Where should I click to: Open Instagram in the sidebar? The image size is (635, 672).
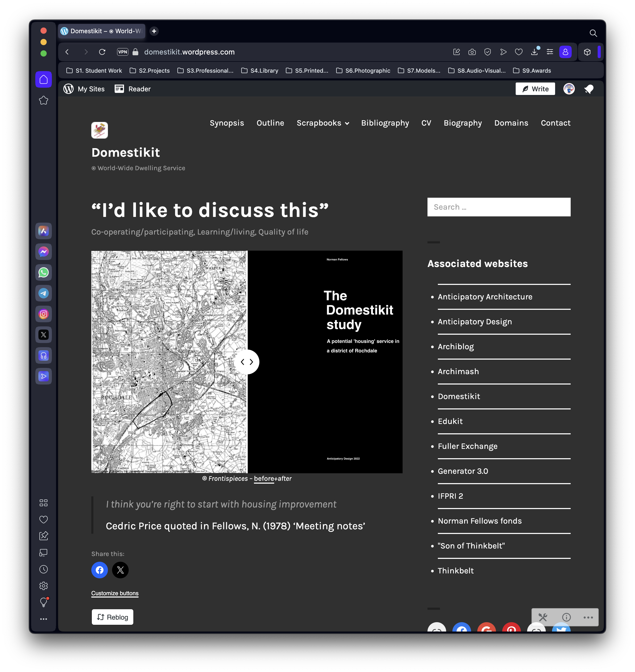(43, 314)
